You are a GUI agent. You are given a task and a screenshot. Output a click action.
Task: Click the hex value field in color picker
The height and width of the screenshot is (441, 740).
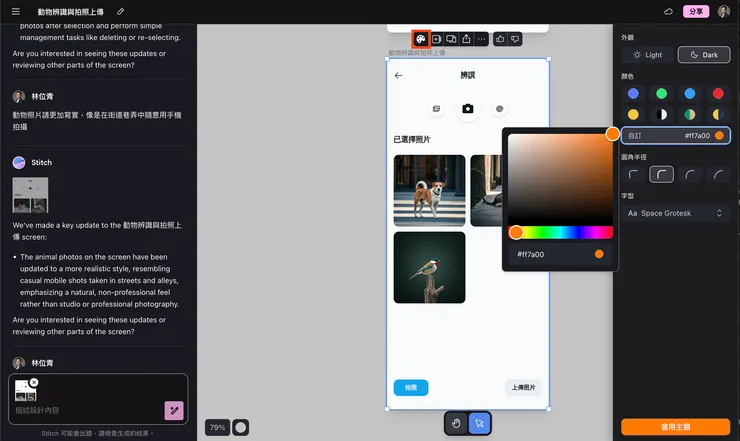(x=560, y=254)
